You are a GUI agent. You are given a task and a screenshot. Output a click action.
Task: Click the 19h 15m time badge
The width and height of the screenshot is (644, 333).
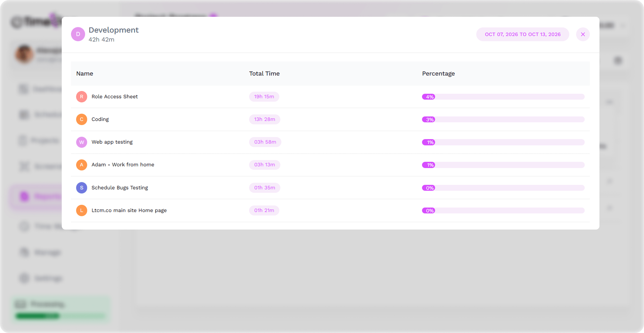tap(264, 97)
